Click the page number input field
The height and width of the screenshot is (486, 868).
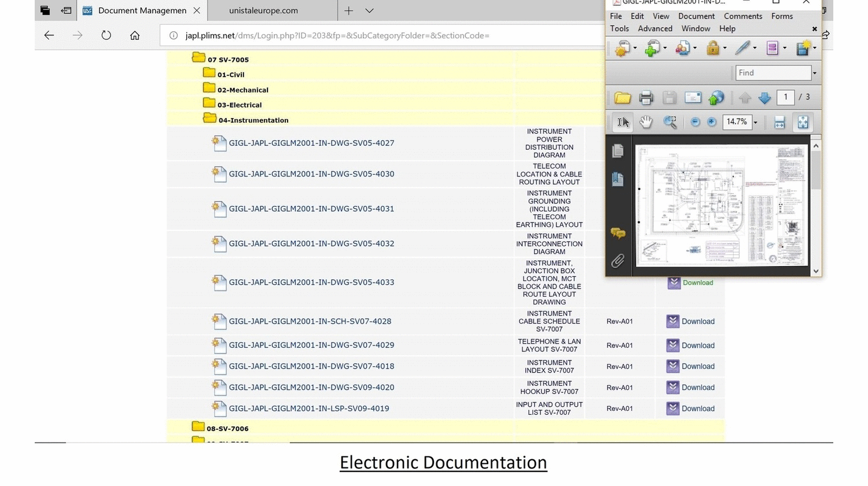point(785,97)
